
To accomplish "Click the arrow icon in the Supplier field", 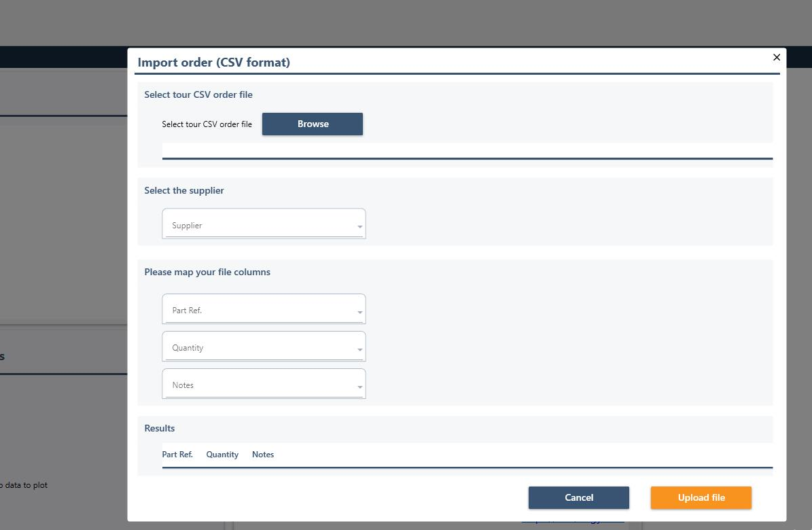I will [x=359, y=228].
